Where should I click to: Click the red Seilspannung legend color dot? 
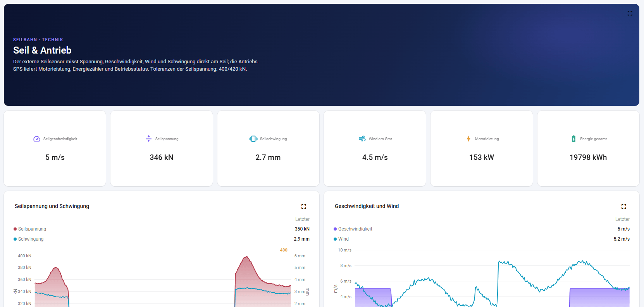15,229
